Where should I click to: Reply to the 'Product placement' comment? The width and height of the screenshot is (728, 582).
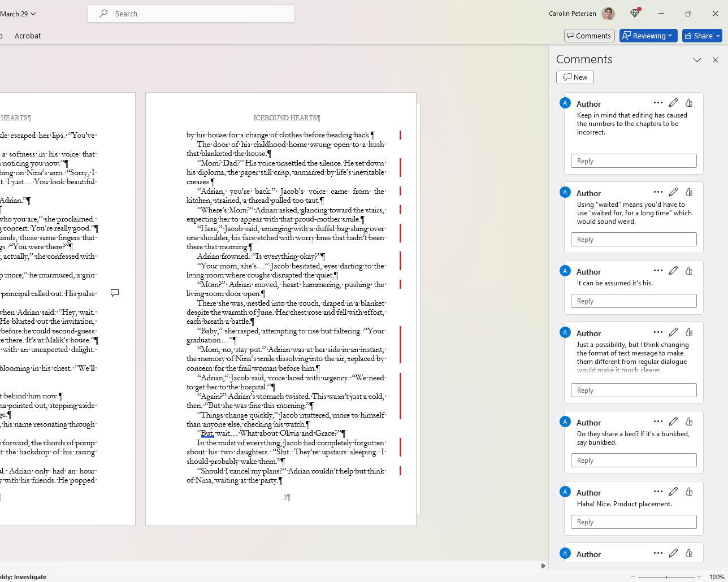(x=634, y=522)
